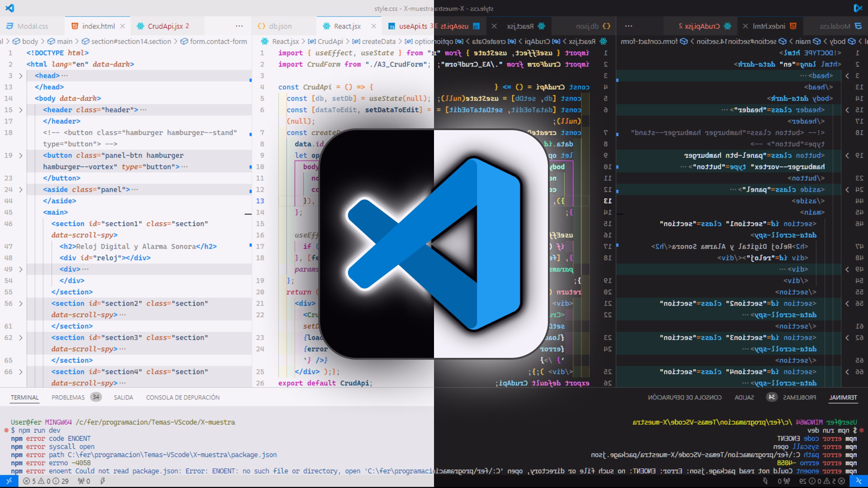Click the red error marker beside '$ npm run dev'

pyautogui.click(x=6, y=431)
